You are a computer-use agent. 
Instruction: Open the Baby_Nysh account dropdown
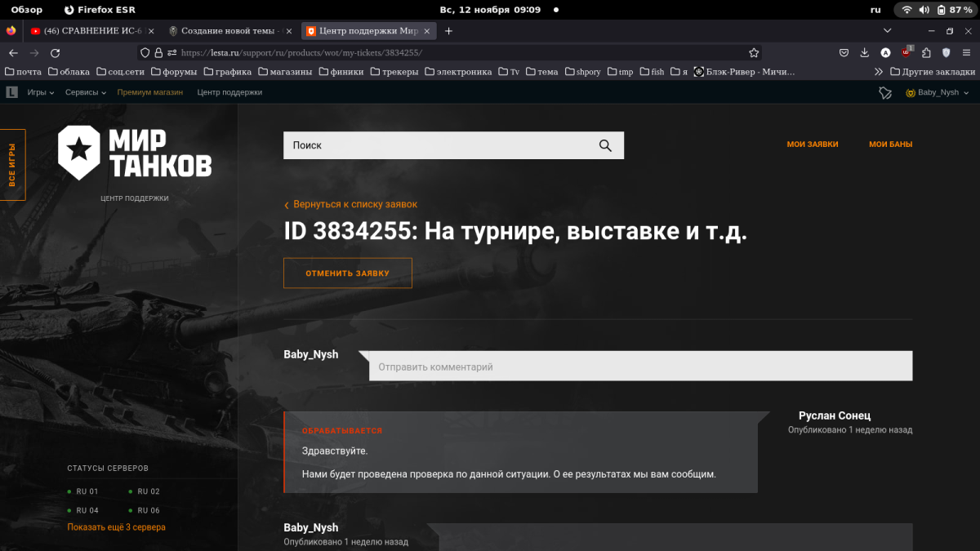[x=937, y=93]
